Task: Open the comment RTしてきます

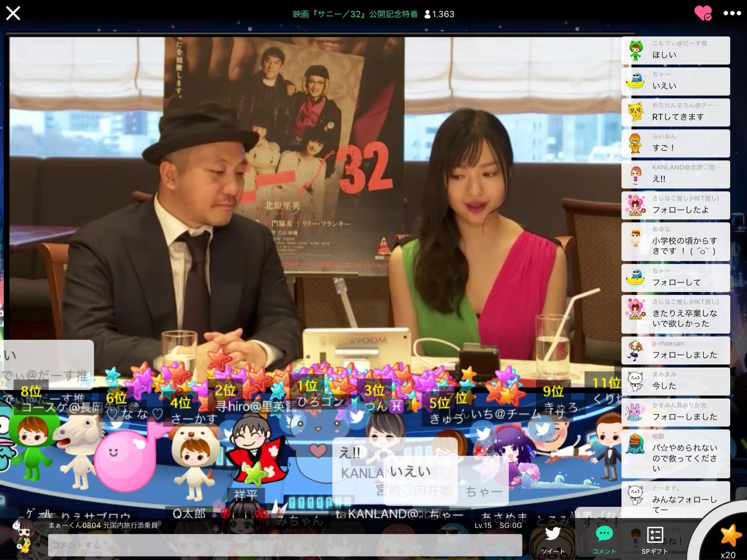Action: pos(675,112)
